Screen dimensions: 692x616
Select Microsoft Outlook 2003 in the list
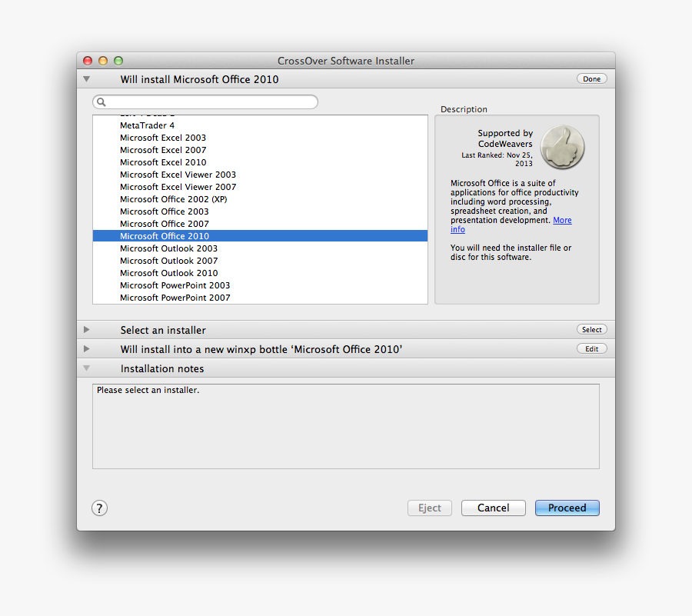261,248
